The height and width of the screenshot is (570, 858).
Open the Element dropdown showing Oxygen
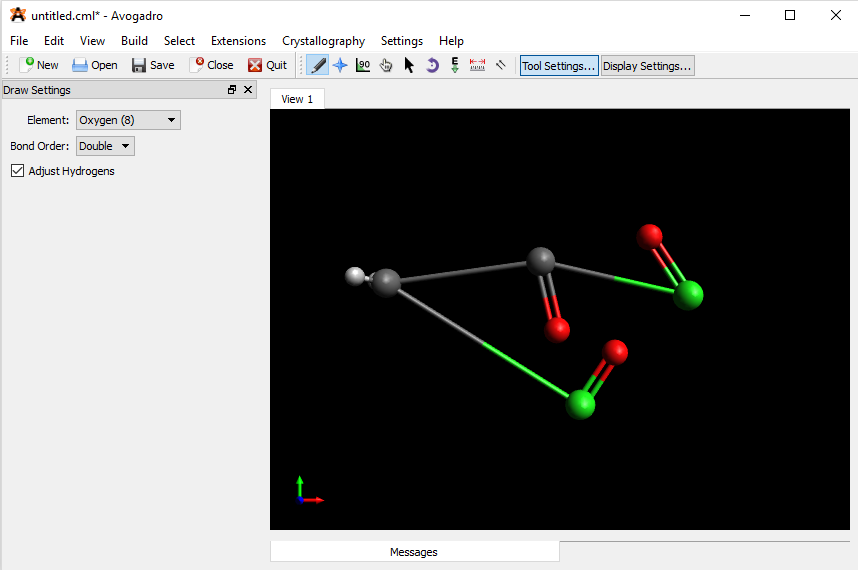[x=128, y=120]
